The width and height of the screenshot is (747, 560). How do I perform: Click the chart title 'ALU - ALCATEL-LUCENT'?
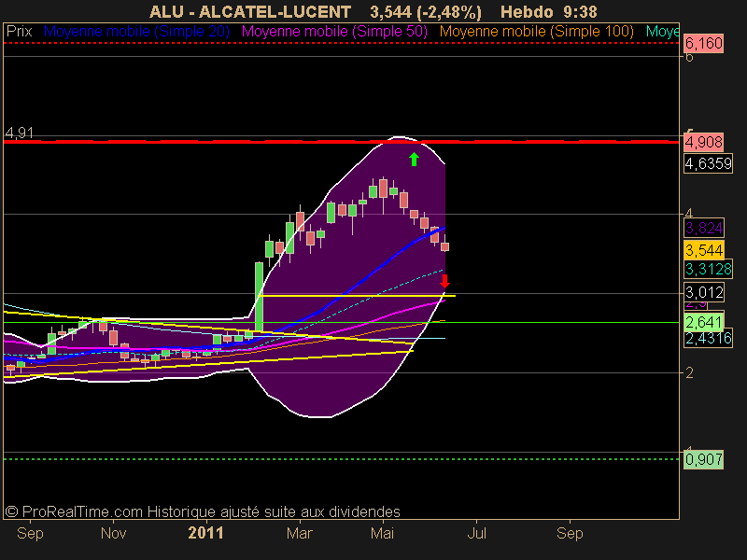pyautogui.click(x=250, y=12)
